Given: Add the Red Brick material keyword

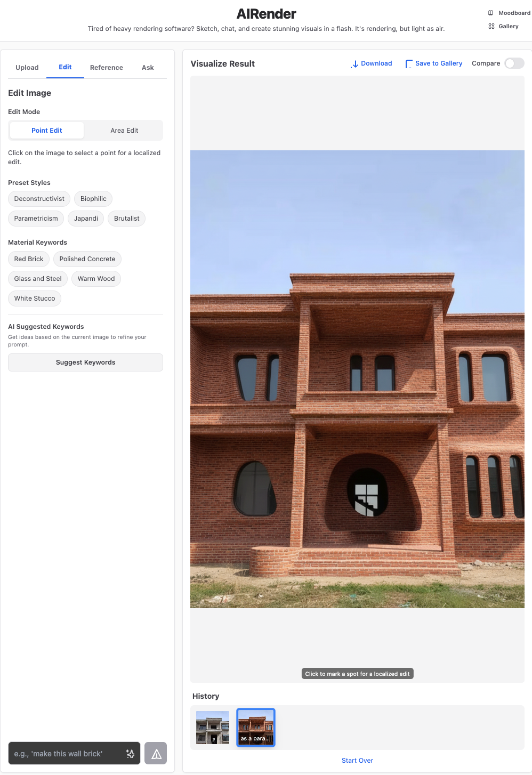Looking at the screenshot, I should (29, 259).
